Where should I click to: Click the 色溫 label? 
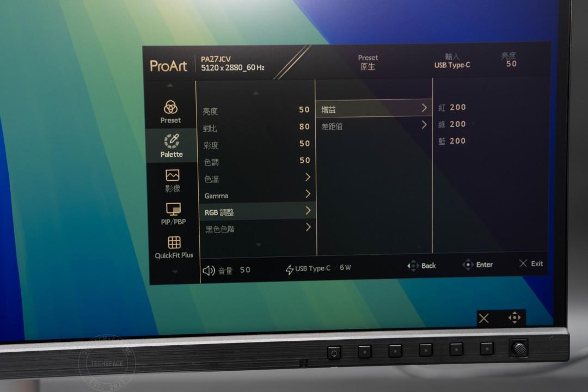point(211,179)
